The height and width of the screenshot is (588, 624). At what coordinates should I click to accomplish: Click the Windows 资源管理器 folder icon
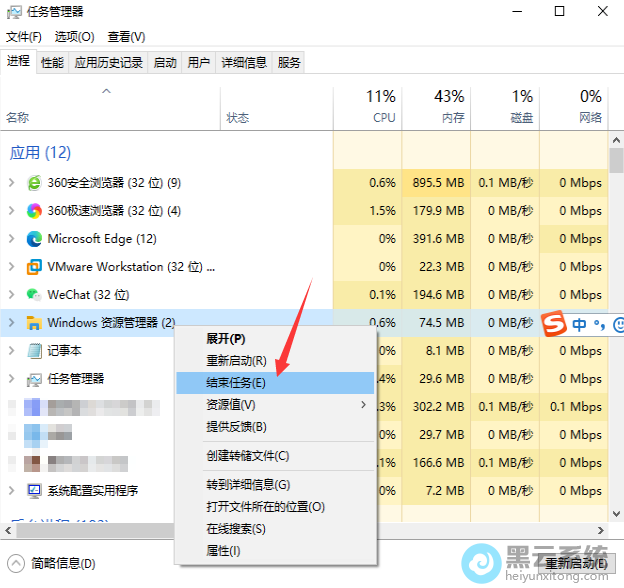click(34, 323)
